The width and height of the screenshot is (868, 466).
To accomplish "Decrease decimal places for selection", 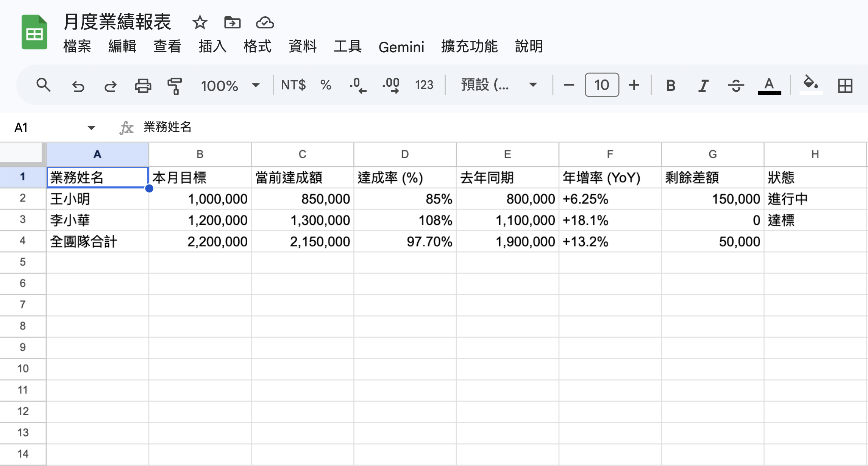I will pyautogui.click(x=357, y=85).
